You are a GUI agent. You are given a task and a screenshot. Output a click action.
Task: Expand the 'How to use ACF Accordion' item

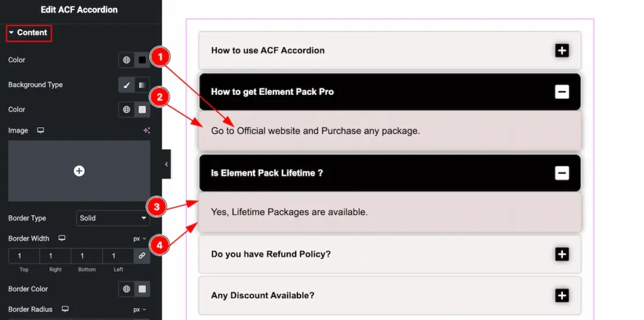[562, 51]
